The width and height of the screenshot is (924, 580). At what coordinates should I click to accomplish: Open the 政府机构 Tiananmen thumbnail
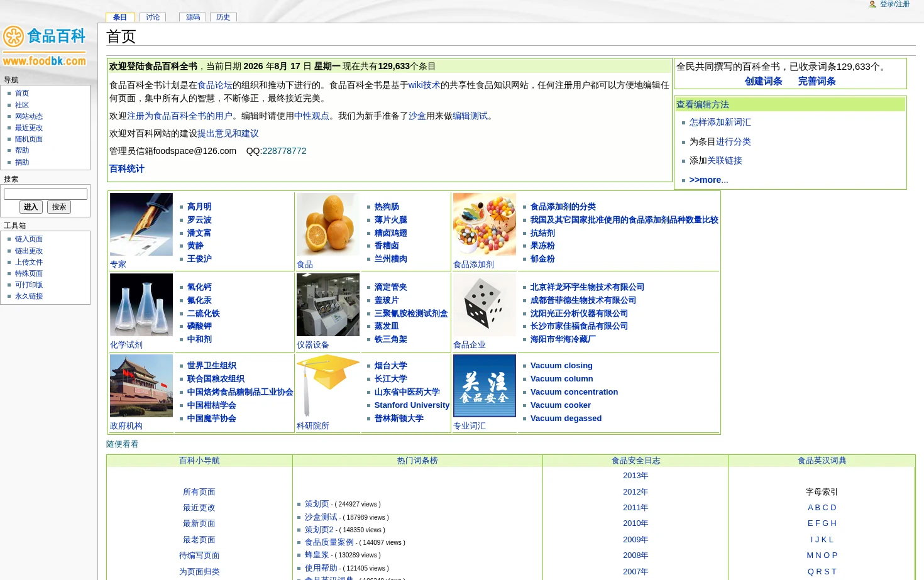tap(141, 386)
